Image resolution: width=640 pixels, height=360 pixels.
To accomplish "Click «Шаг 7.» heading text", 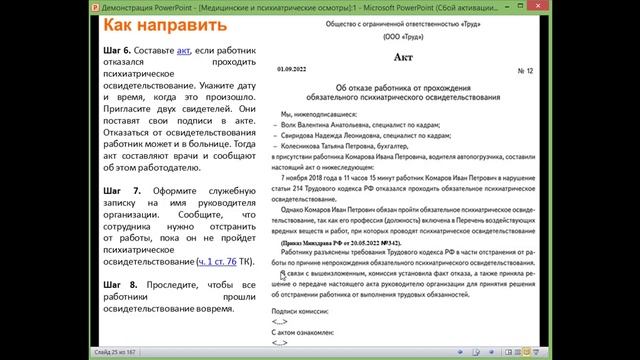I will pyautogui.click(x=122, y=191).
